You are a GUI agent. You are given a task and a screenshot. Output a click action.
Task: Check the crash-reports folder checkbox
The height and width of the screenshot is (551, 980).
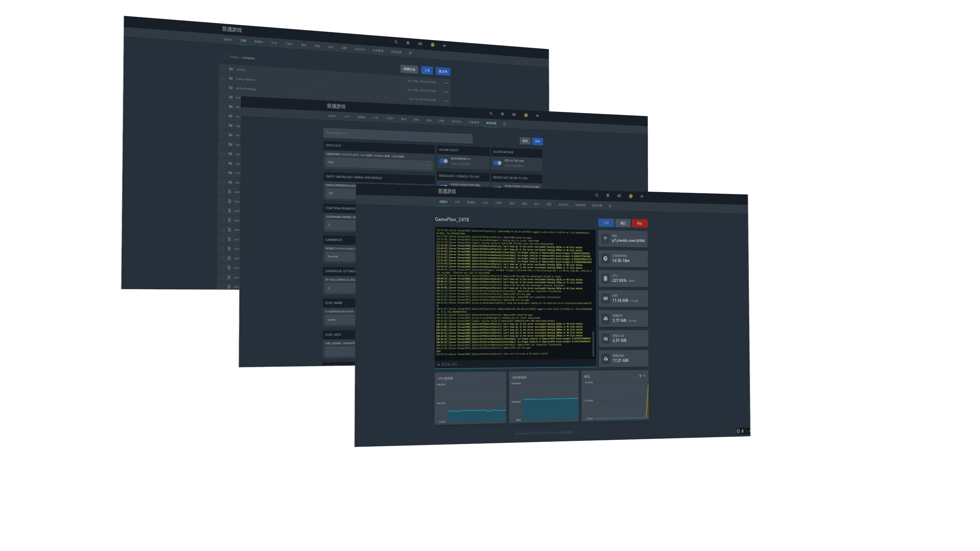(x=223, y=78)
